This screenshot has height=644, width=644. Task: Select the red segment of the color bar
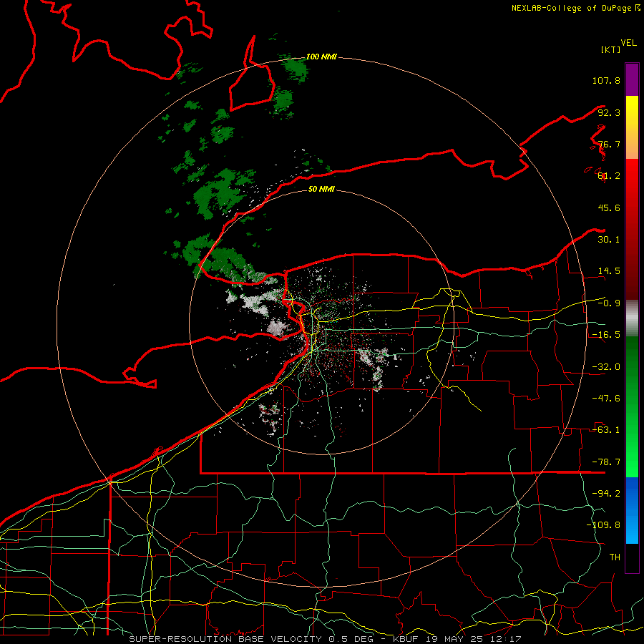click(632, 229)
